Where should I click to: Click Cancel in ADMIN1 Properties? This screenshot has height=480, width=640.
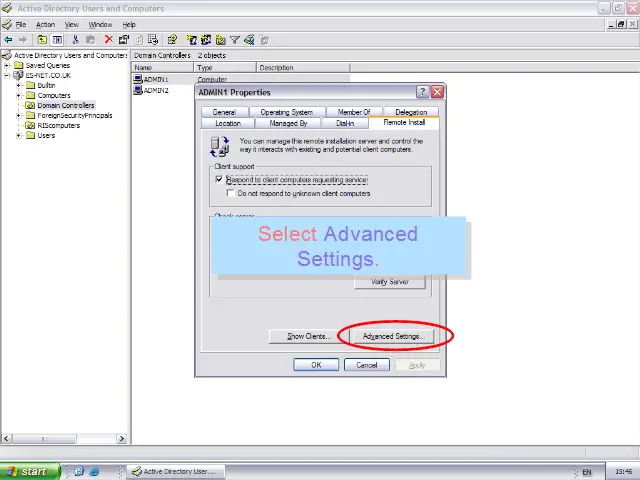point(367,365)
